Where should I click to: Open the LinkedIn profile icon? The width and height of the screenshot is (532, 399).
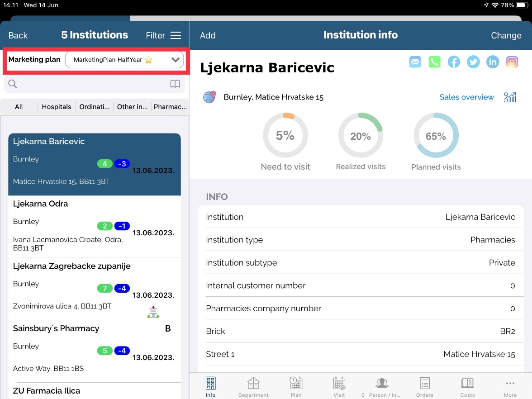[x=492, y=62]
